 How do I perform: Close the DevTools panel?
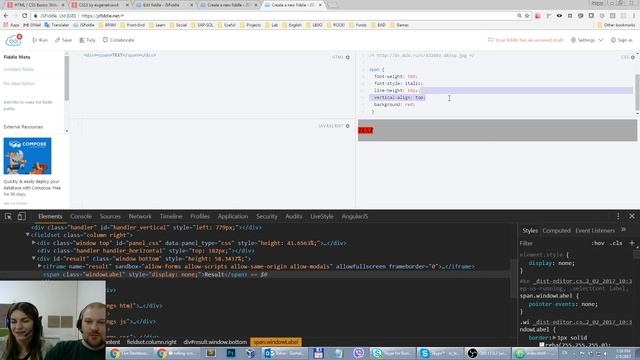[x=632, y=216]
